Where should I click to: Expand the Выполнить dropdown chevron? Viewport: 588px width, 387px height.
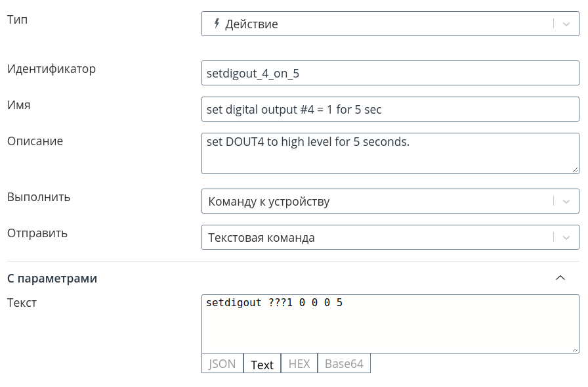click(566, 202)
